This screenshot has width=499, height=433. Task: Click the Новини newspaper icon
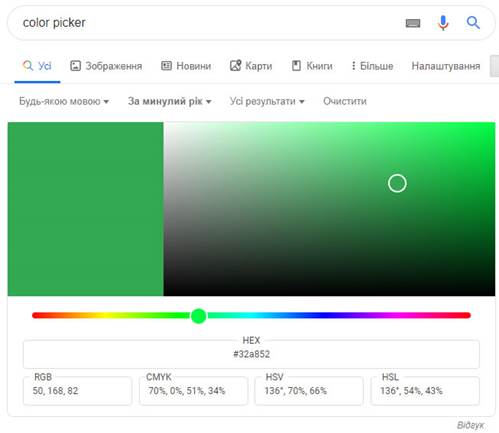(x=166, y=66)
